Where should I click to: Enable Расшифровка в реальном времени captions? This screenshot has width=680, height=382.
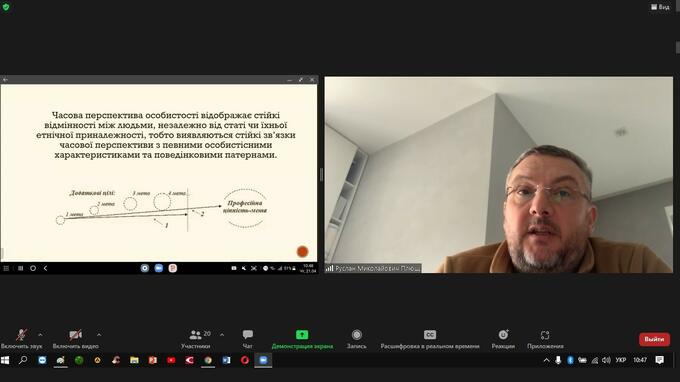(x=430, y=339)
